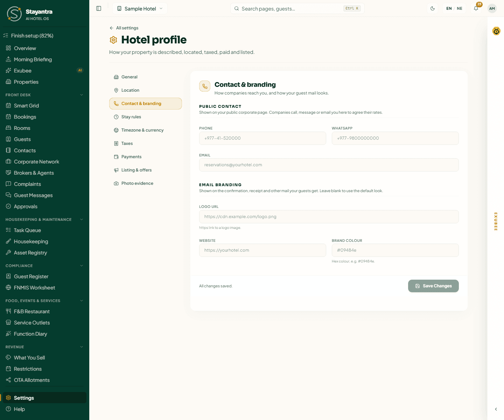The width and height of the screenshot is (504, 420).
Task: Click the Brand colour hex field
Action: click(x=395, y=250)
